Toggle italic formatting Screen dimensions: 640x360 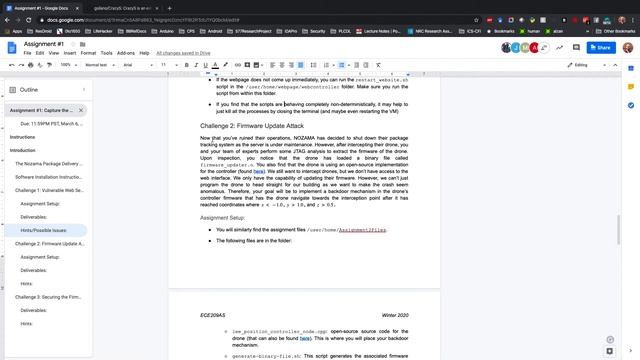(x=196, y=65)
